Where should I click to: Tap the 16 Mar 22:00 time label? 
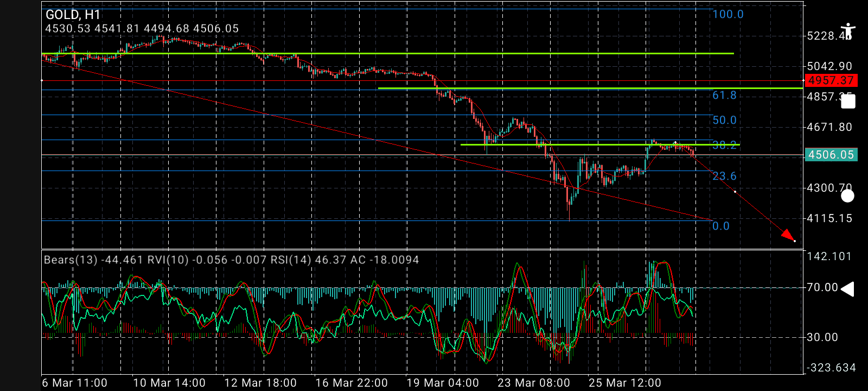(x=352, y=383)
